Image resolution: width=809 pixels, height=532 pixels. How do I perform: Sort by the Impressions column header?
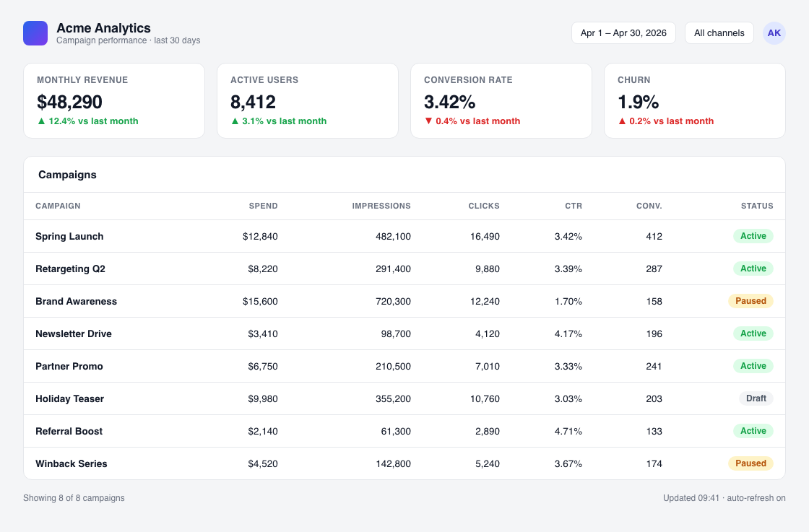[x=381, y=206]
